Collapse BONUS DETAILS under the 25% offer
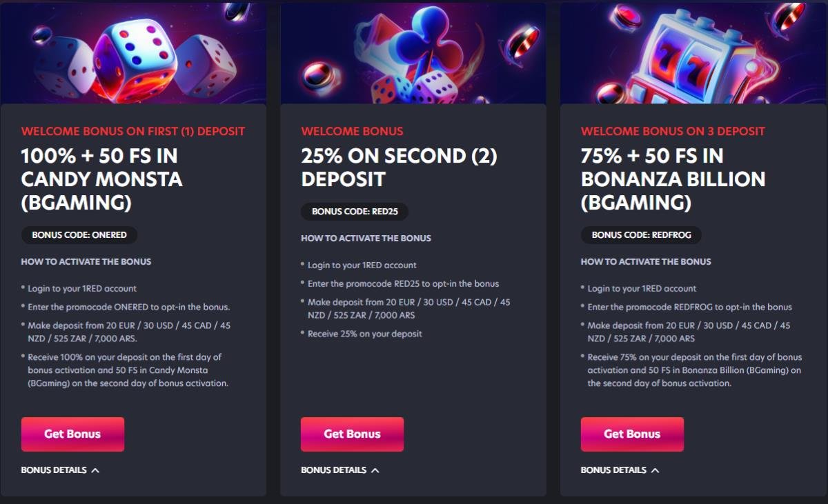The width and height of the screenshot is (828, 504). [x=334, y=470]
